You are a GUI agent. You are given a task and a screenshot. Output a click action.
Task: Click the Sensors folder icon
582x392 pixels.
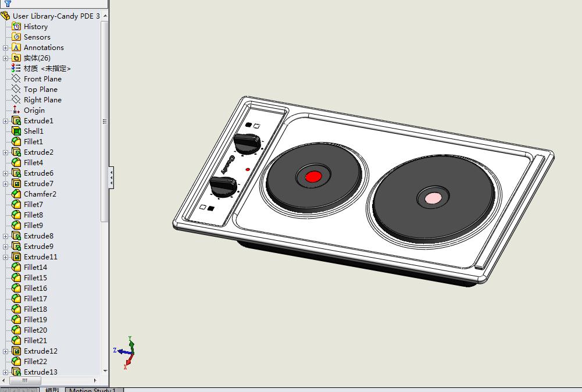(x=16, y=37)
